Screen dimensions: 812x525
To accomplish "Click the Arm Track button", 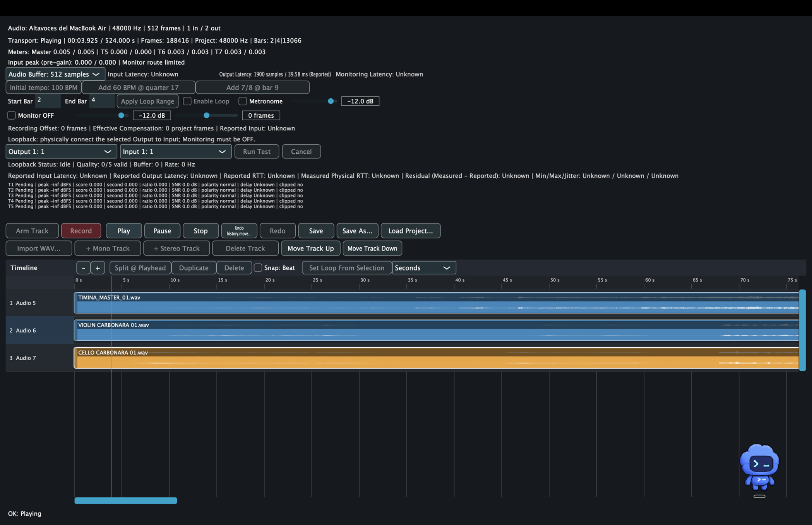I will (32, 231).
